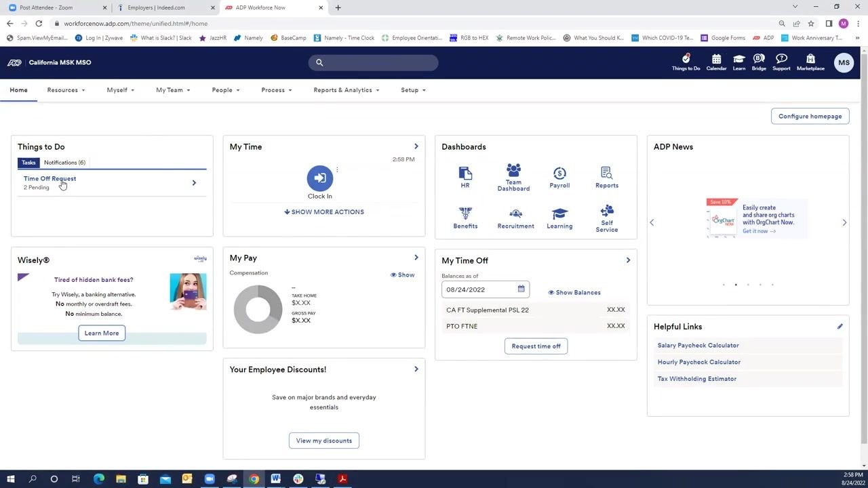Go to the Home menu item

(x=19, y=90)
